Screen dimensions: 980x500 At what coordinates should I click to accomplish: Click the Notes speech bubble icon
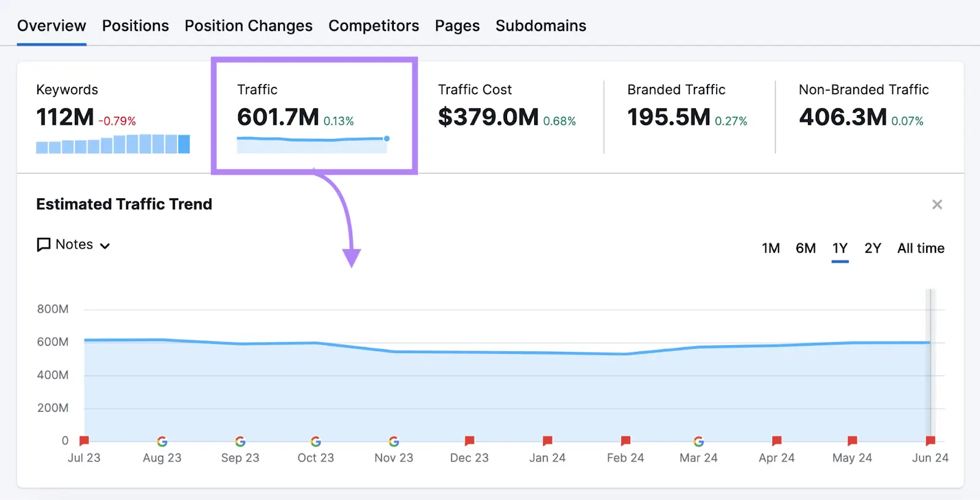click(x=43, y=245)
